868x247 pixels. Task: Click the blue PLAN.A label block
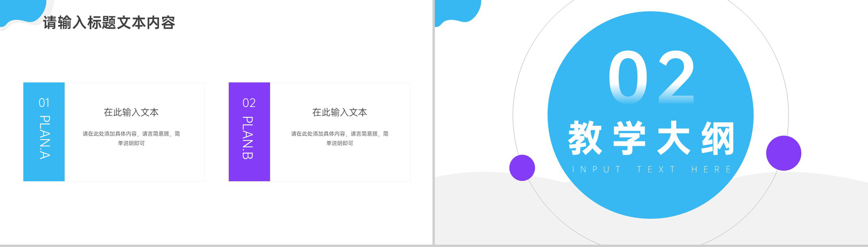click(44, 132)
